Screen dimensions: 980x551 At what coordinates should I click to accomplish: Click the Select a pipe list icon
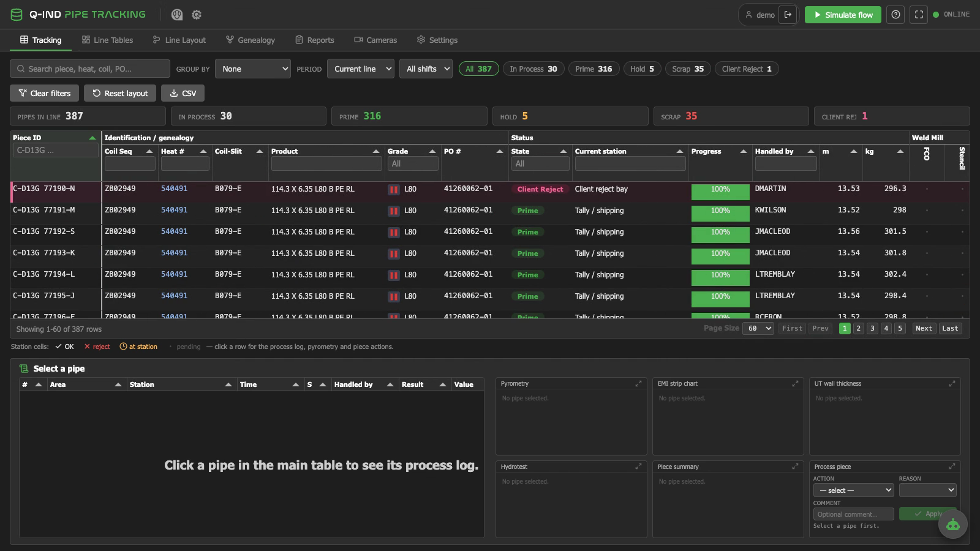(x=24, y=369)
